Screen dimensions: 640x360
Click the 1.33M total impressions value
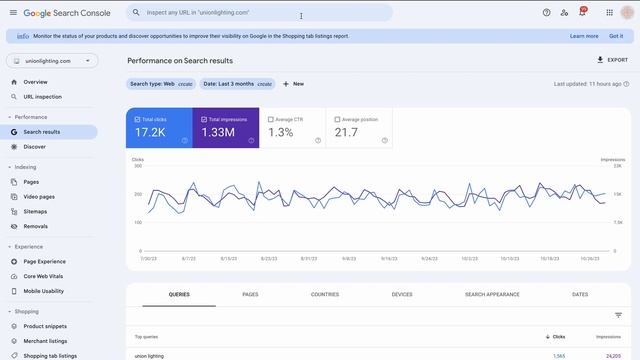[x=218, y=132]
